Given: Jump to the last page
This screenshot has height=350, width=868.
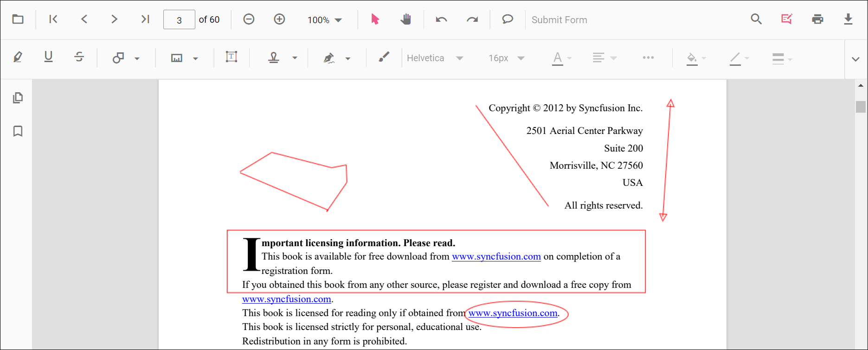Looking at the screenshot, I should [145, 19].
